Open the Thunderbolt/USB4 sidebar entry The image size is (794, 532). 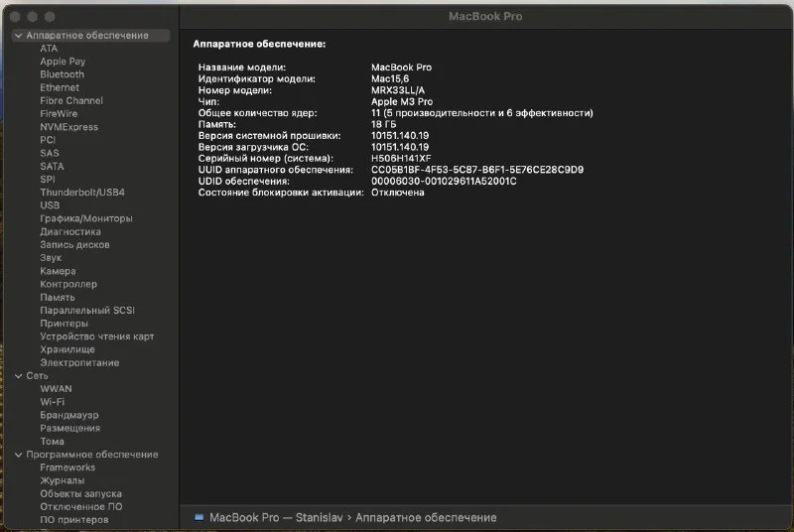[82, 192]
